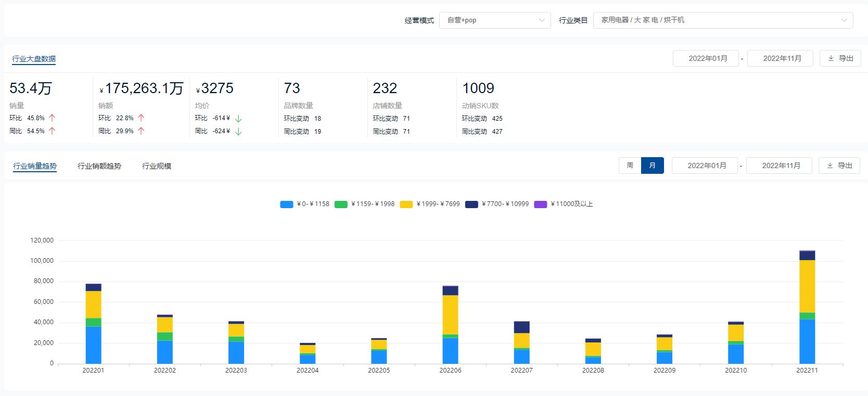Open the 行业规模 tab
This screenshot has height=396, width=868.
tap(157, 166)
